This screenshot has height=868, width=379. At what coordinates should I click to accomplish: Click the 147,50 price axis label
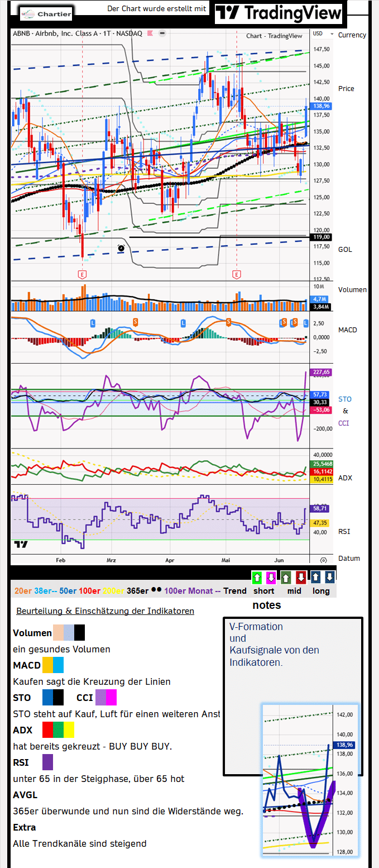coord(322,49)
